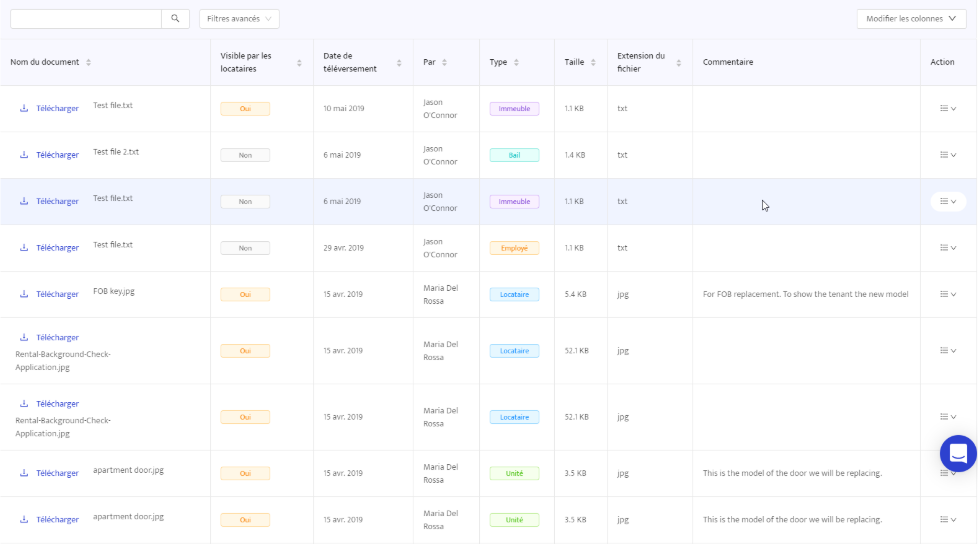Click the date 10 mai 2019
This screenshot has width=978, height=544.
click(344, 109)
